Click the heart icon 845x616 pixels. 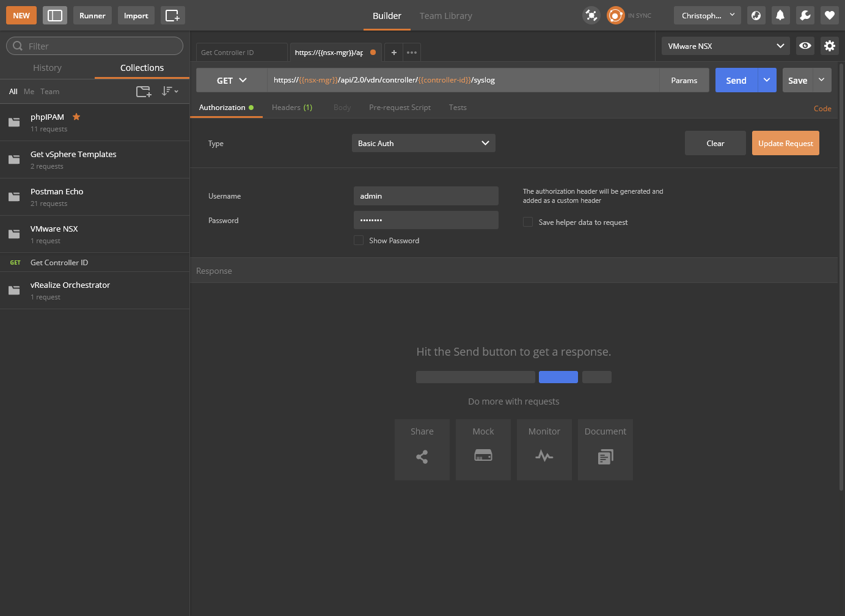point(829,15)
